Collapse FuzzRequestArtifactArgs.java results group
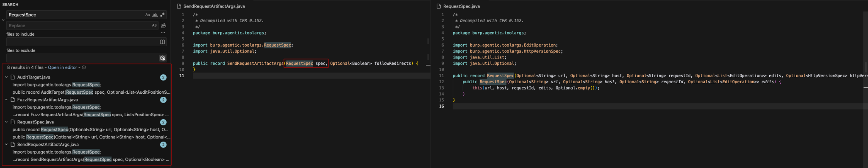The image size is (868, 168). click(x=6, y=100)
